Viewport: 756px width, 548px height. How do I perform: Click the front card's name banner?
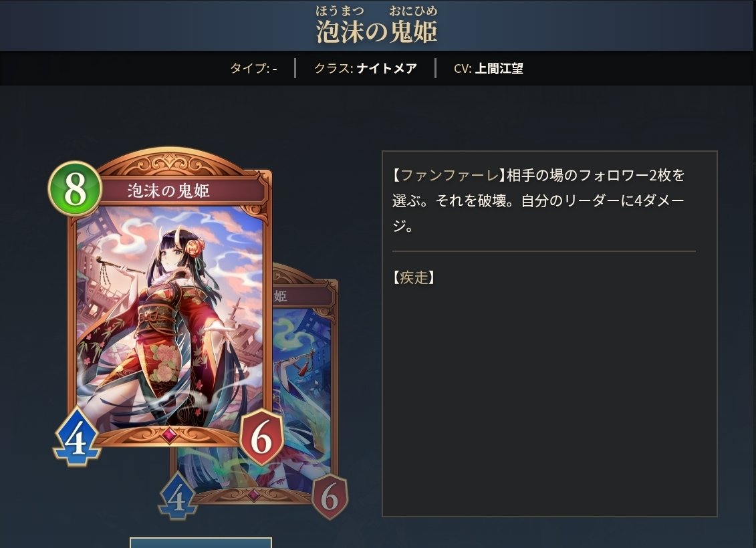(x=170, y=191)
